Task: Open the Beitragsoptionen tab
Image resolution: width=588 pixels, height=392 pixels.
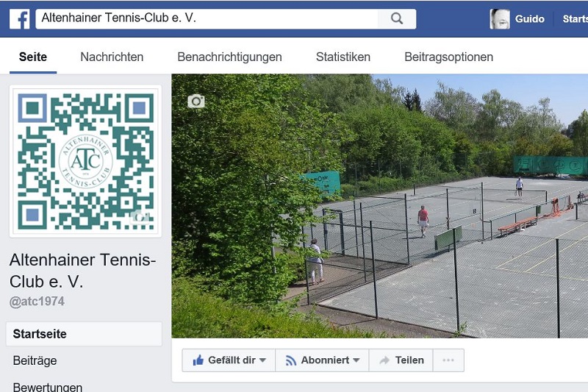Action: point(449,57)
